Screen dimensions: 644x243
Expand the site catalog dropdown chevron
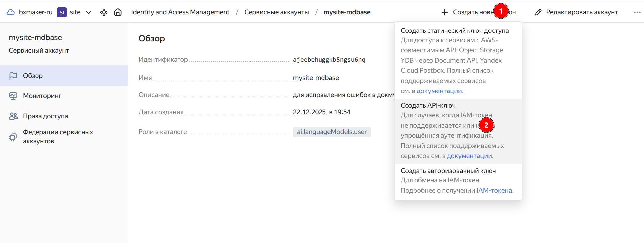(89, 12)
